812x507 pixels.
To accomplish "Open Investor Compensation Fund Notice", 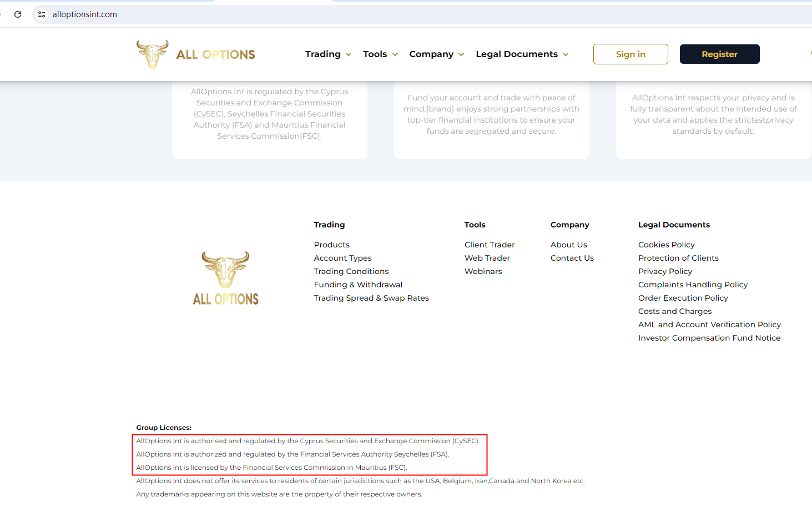I will point(709,338).
